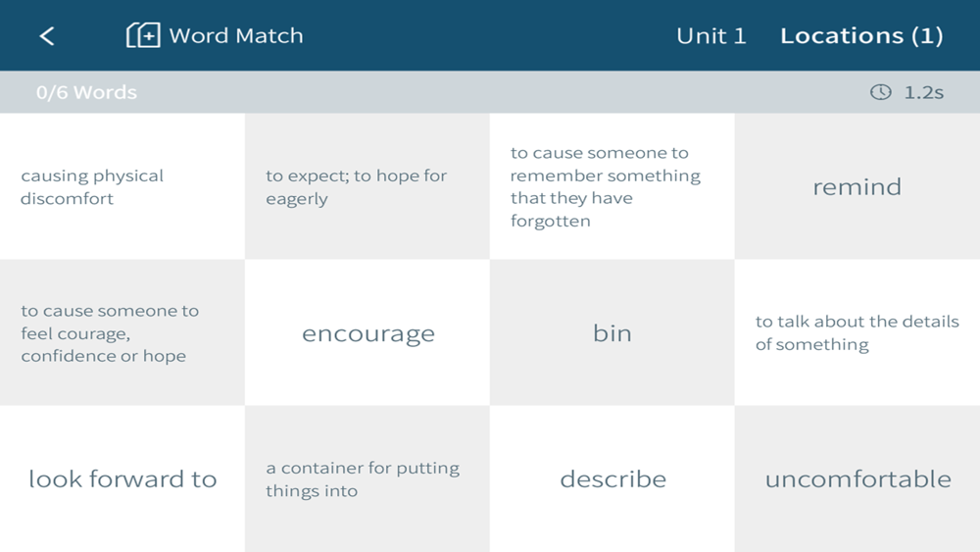Select 'feel courage, confidence or hope' card
The image size is (980, 552).
(122, 333)
